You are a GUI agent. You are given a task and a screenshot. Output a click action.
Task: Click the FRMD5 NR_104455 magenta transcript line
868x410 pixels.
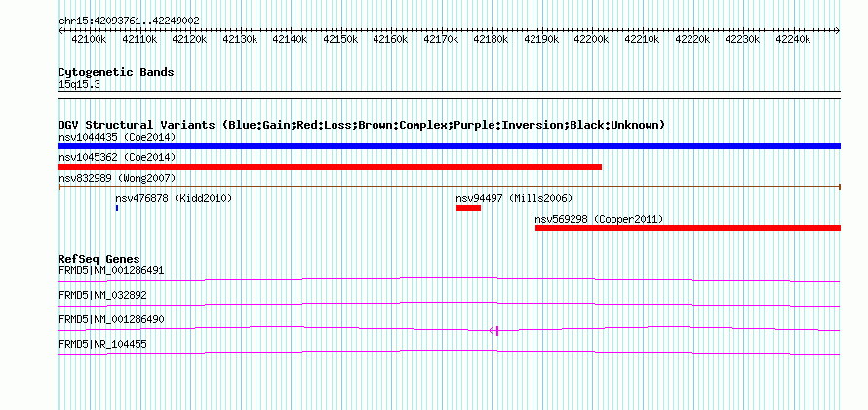click(x=449, y=352)
